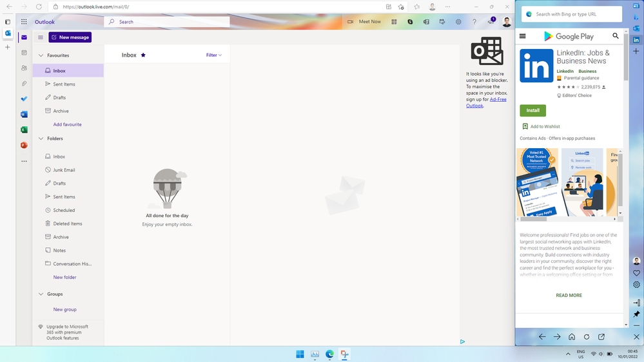Launch Excel from the Outlook sidebar
Viewport: 644px width, 362px height.
coord(24,129)
